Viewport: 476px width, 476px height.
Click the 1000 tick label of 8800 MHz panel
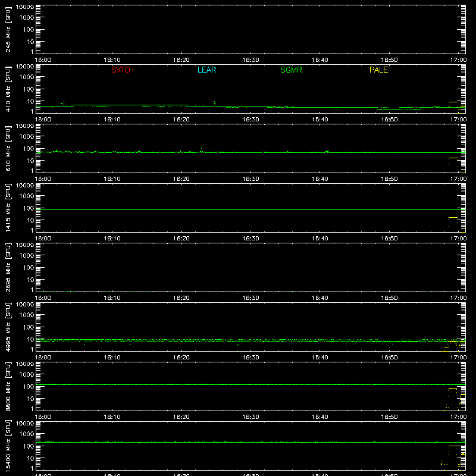point(27,375)
